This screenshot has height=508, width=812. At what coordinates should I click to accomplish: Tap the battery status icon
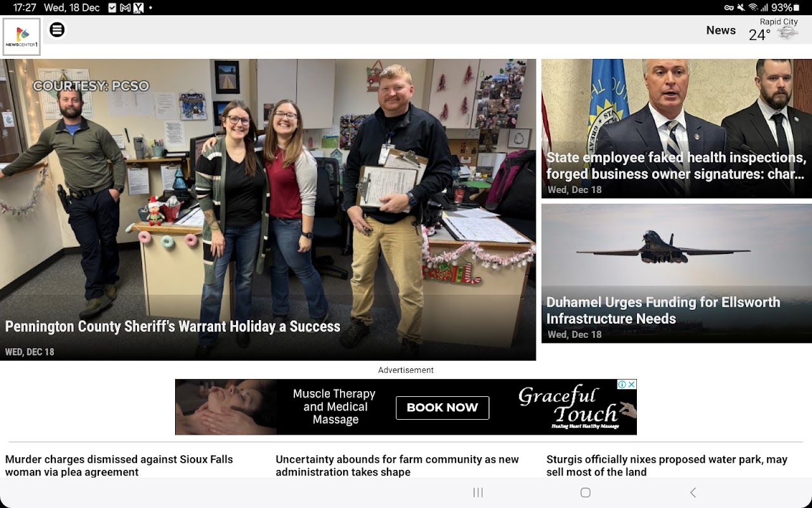click(x=797, y=8)
